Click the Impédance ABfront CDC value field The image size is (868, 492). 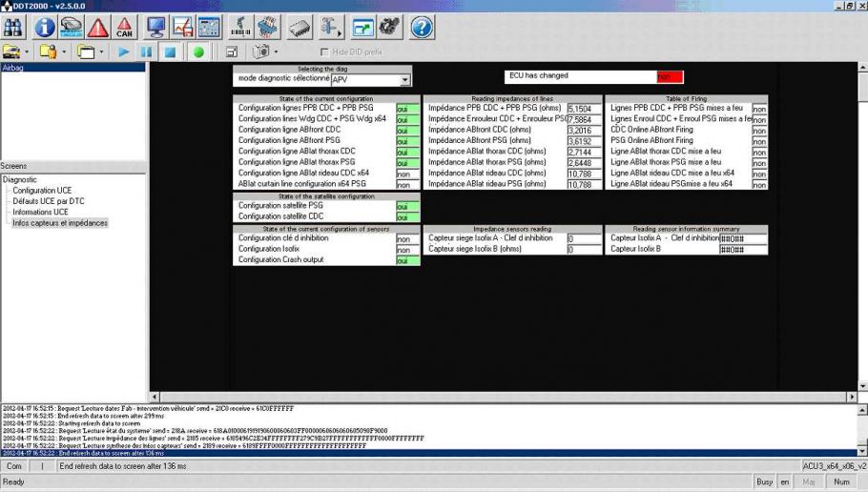click(584, 131)
